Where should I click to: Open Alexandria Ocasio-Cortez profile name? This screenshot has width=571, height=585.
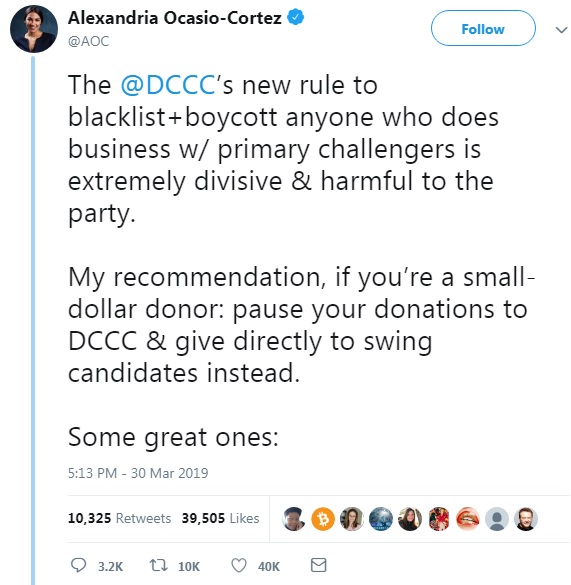pyautogui.click(x=175, y=18)
